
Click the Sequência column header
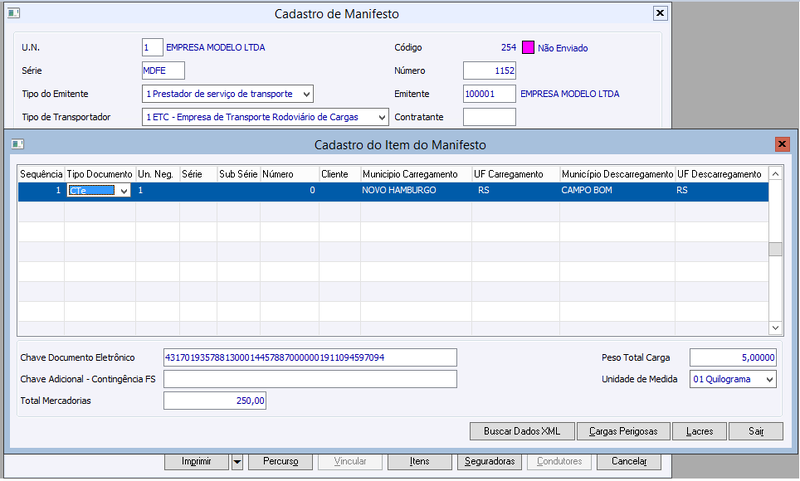pyautogui.click(x=41, y=174)
